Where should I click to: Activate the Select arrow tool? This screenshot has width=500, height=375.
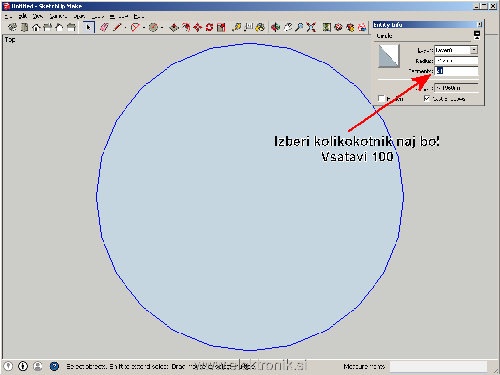pyautogui.click(x=88, y=27)
